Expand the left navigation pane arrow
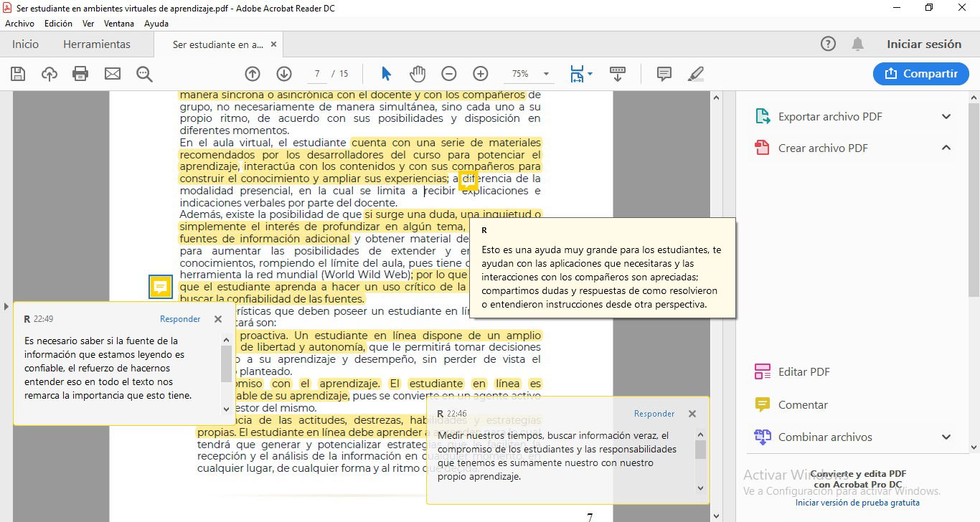Viewport: 980px width, 522px height. 6,306
